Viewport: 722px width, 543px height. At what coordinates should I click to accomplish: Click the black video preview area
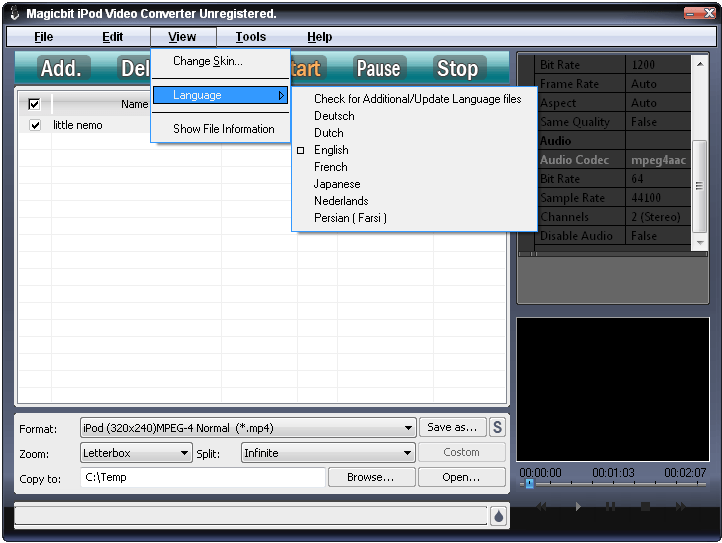[612, 389]
